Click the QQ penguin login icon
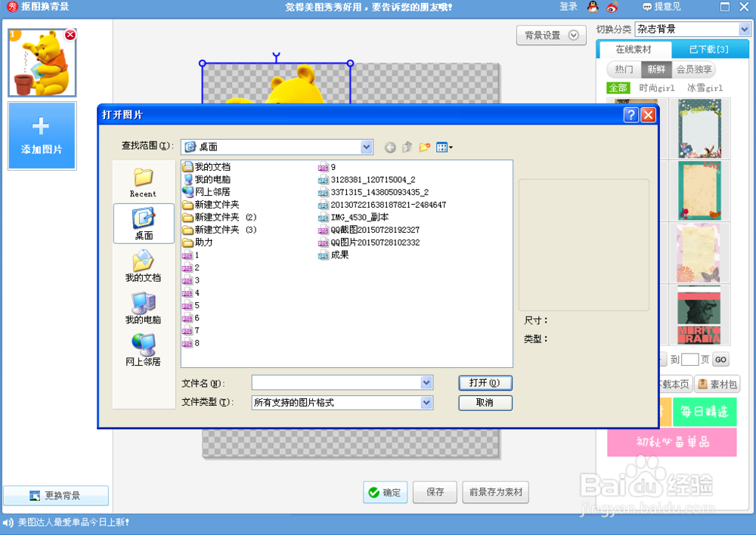 click(593, 7)
